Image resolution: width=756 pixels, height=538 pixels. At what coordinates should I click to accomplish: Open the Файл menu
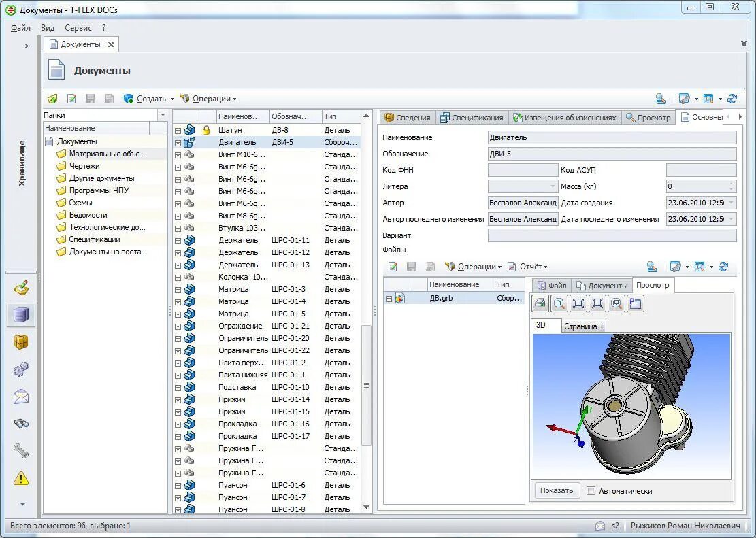click(x=20, y=28)
